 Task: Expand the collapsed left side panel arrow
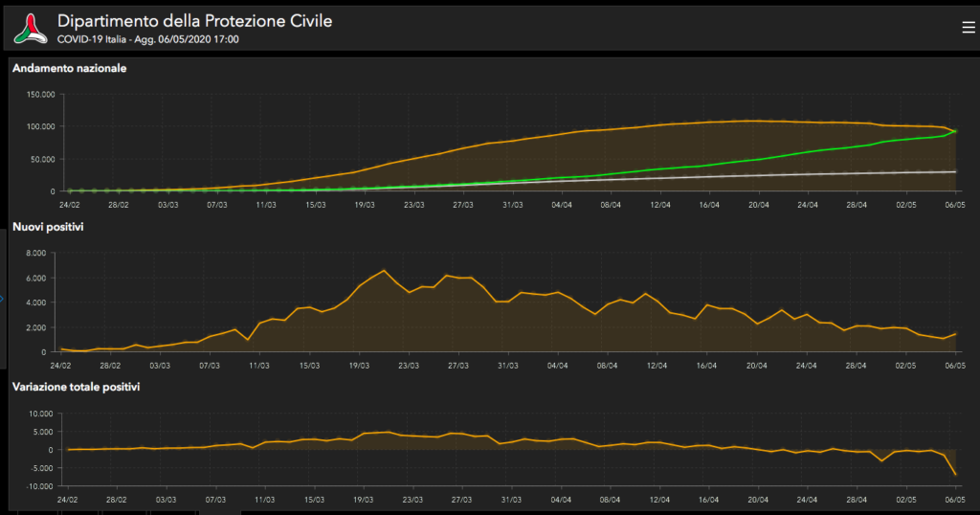(x=3, y=300)
